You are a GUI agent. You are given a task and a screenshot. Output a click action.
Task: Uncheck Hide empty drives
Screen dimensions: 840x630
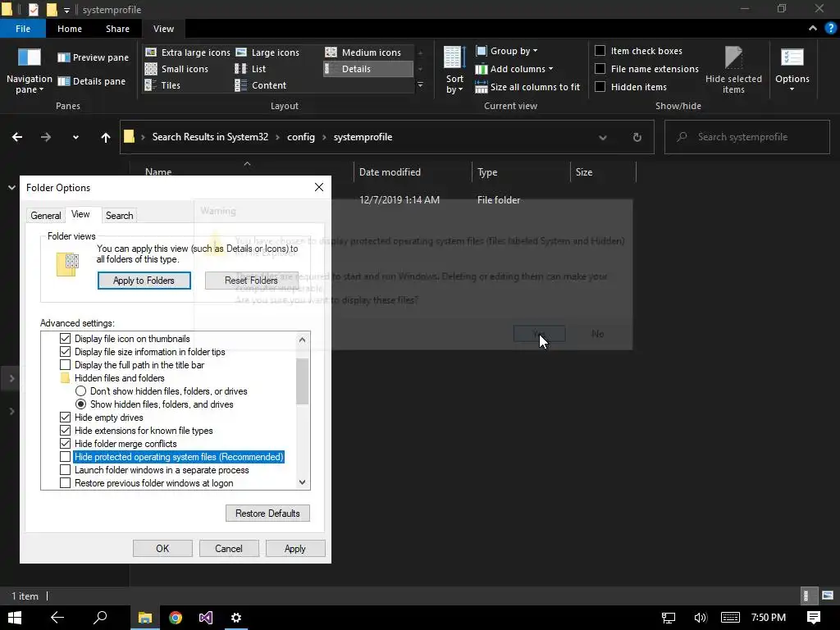point(65,418)
